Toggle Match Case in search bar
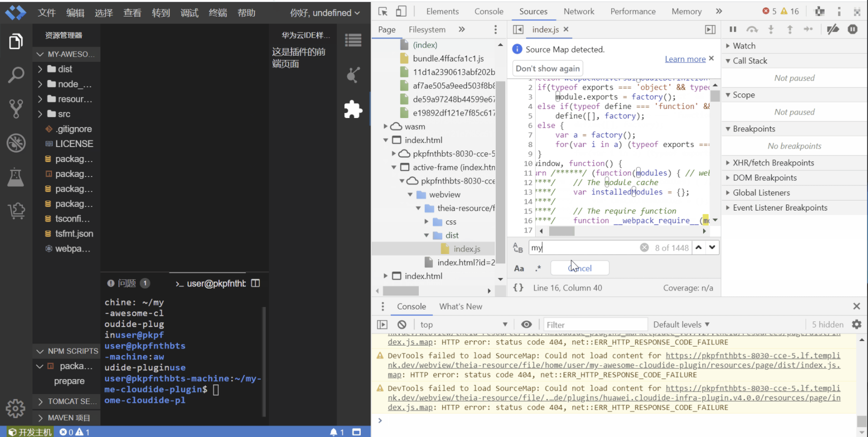This screenshot has width=868, height=437. click(x=519, y=268)
